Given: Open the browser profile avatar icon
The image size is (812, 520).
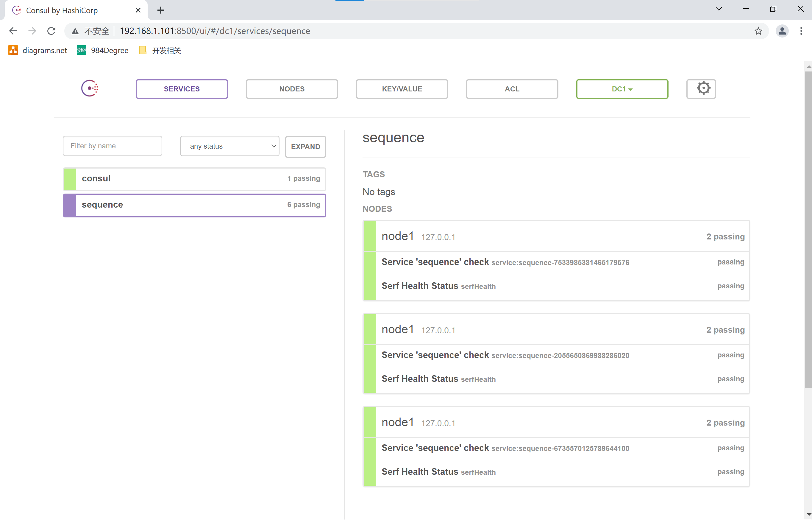Looking at the screenshot, I should coord(782,31).
